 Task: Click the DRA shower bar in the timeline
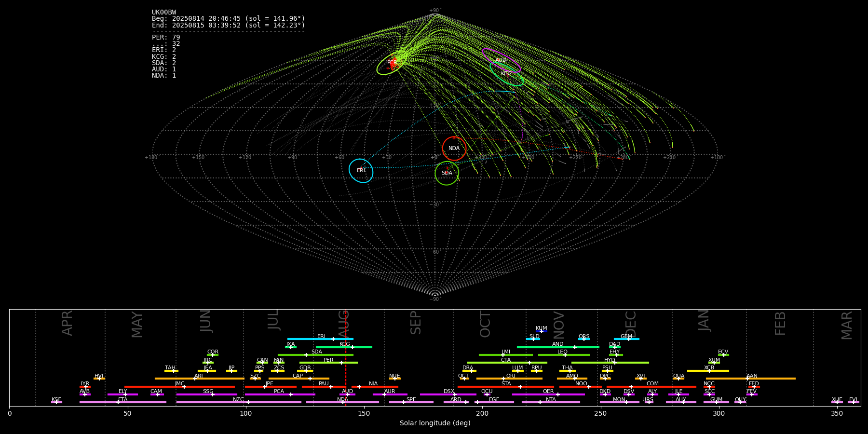(470, 371)
